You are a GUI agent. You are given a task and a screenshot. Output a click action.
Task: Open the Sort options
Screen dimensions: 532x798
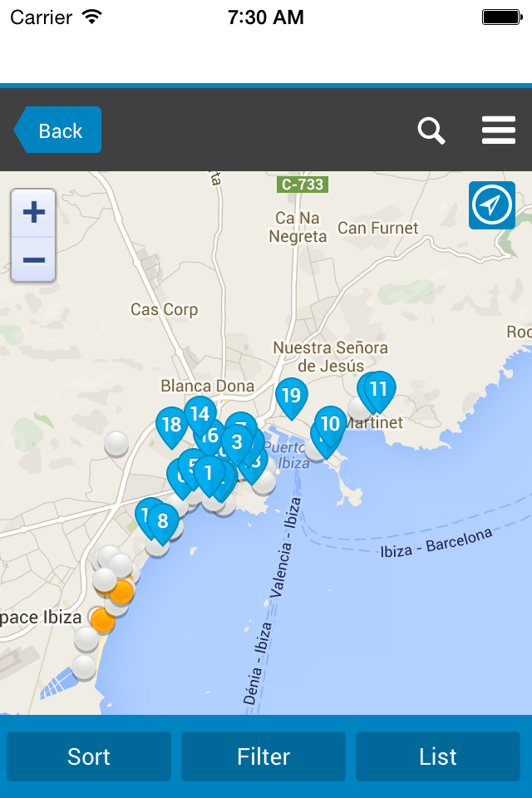[89, 756]
